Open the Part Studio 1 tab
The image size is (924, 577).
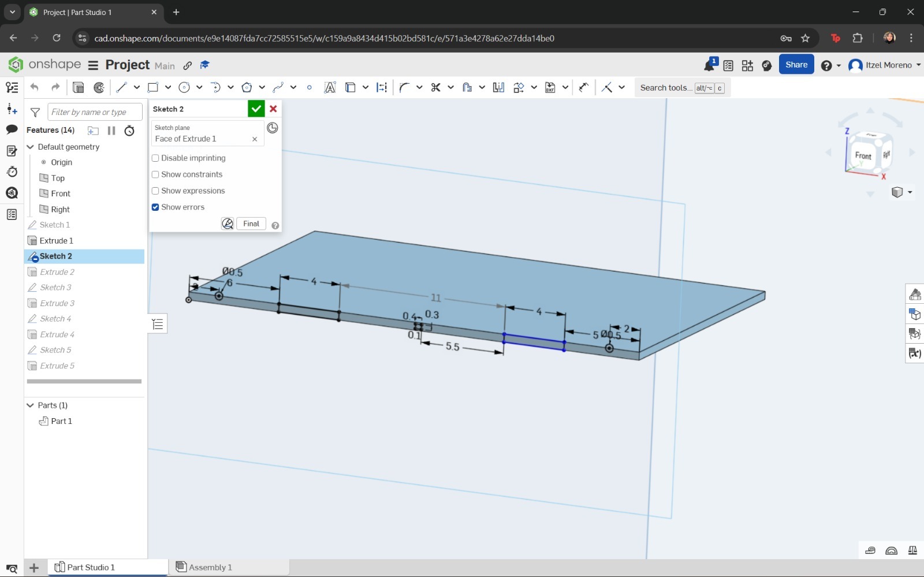(x=91, y=567)
